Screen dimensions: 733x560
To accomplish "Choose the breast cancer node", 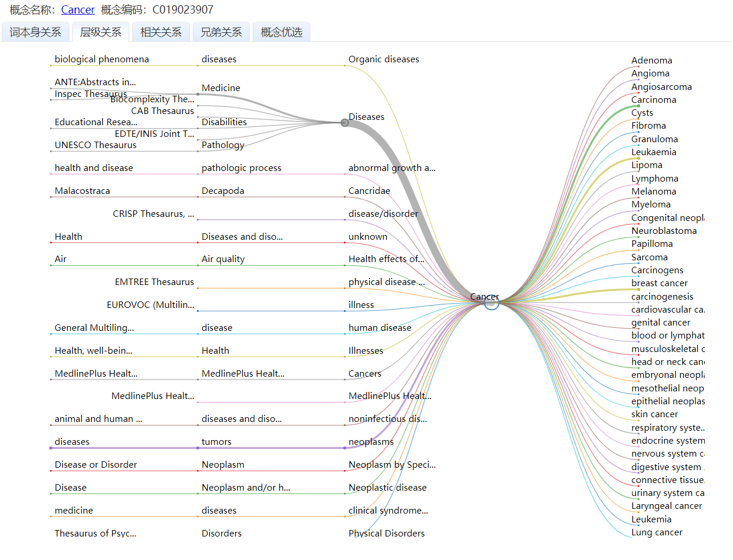I will click(659, 283).
